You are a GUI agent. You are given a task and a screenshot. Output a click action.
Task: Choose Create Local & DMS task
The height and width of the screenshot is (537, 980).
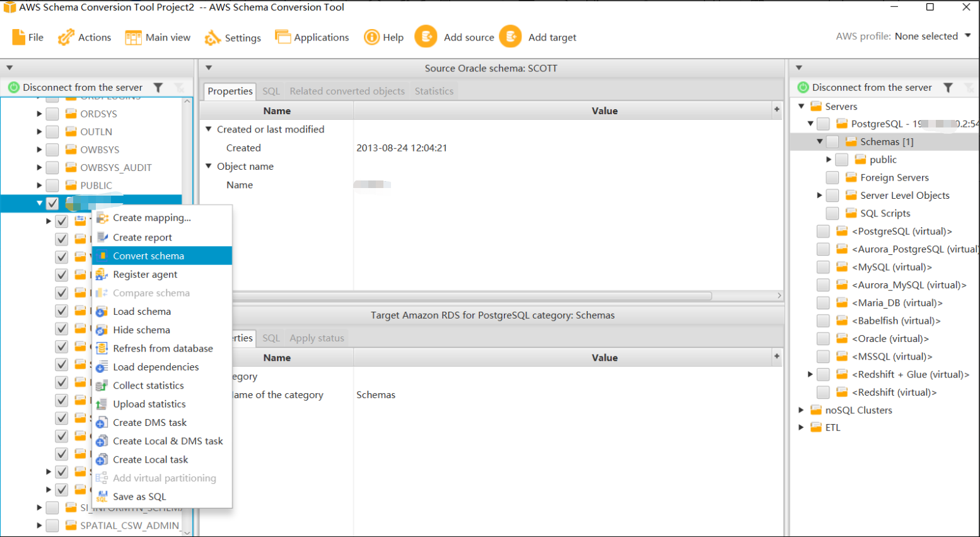(x=162, y=441)
